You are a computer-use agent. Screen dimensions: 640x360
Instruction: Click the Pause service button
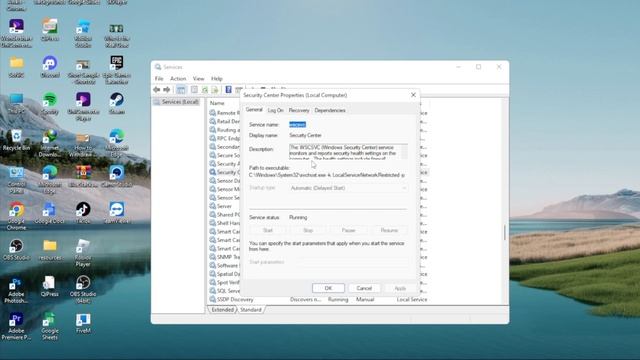tap(349, 230)
